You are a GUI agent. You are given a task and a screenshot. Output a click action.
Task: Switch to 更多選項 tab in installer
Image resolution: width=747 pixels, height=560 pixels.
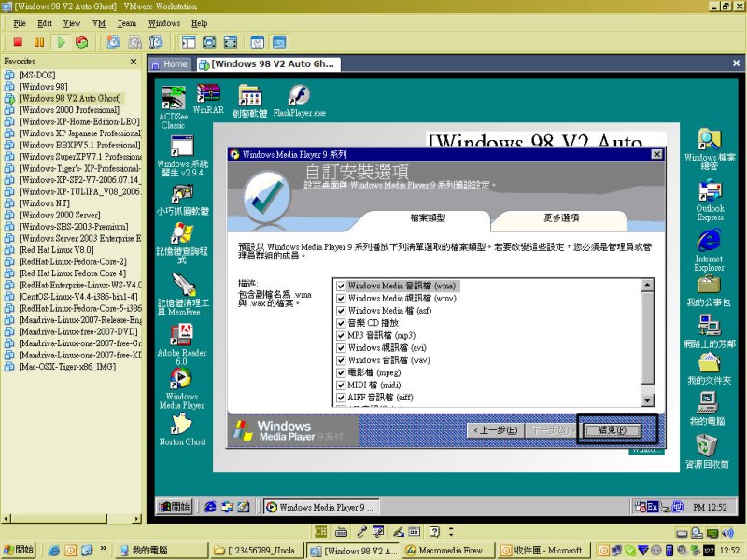point(561,218)
